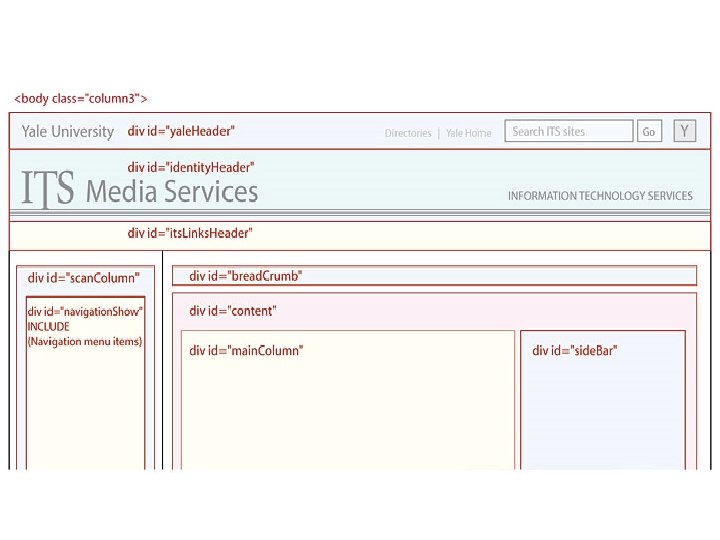
Task: Click the INCLUDE text in navigation box
Action: pyautogui.click(x=48, y=327)
